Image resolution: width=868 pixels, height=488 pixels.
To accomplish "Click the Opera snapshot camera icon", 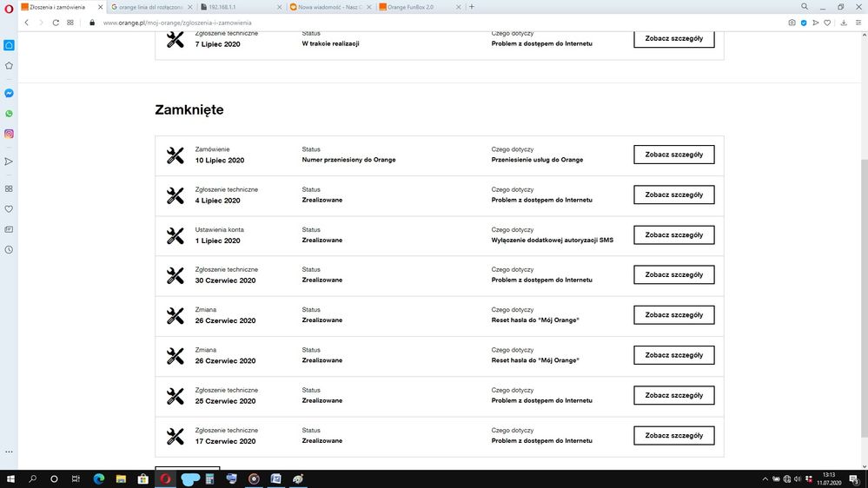I will tap(792, 23).
